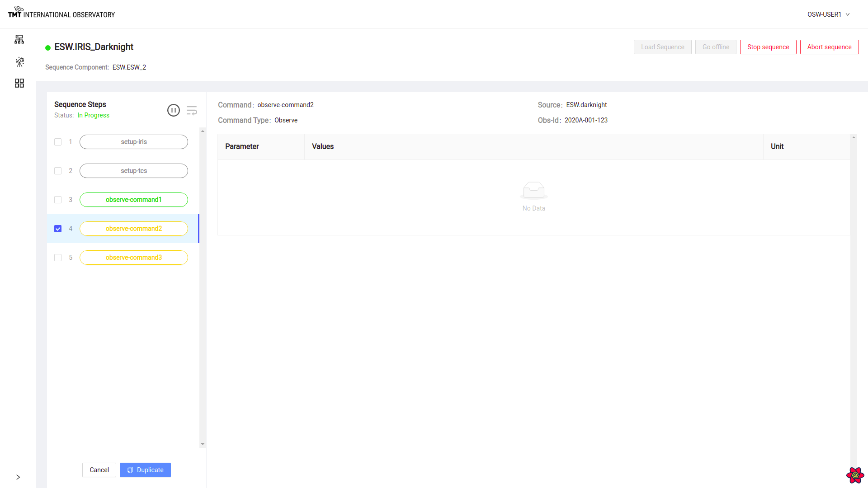Click the No Data empty placeholder icon

[533, 190]
